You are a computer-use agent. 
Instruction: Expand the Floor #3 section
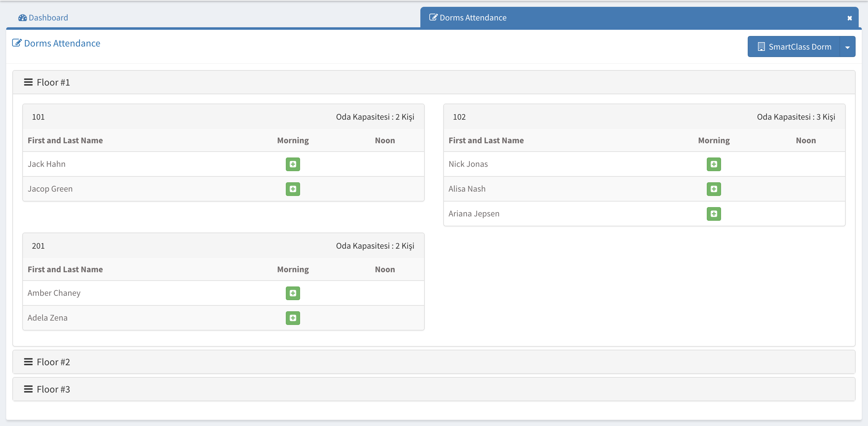[53, 389]
